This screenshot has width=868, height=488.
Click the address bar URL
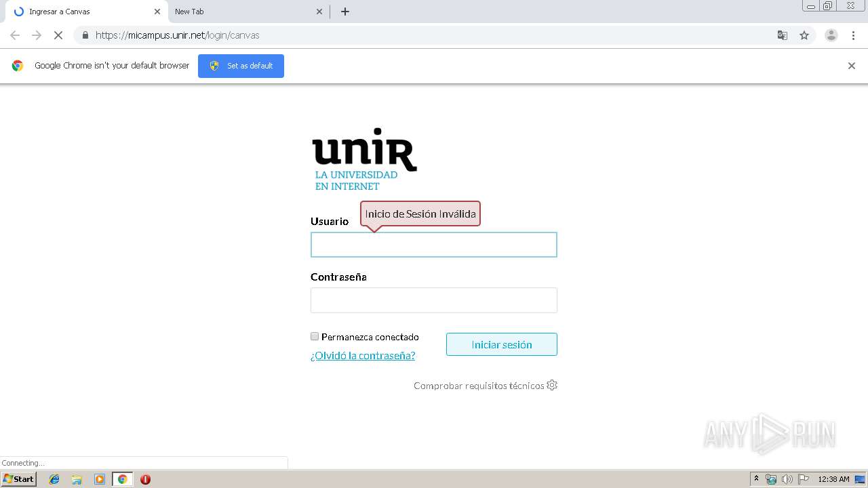point(178,35)
